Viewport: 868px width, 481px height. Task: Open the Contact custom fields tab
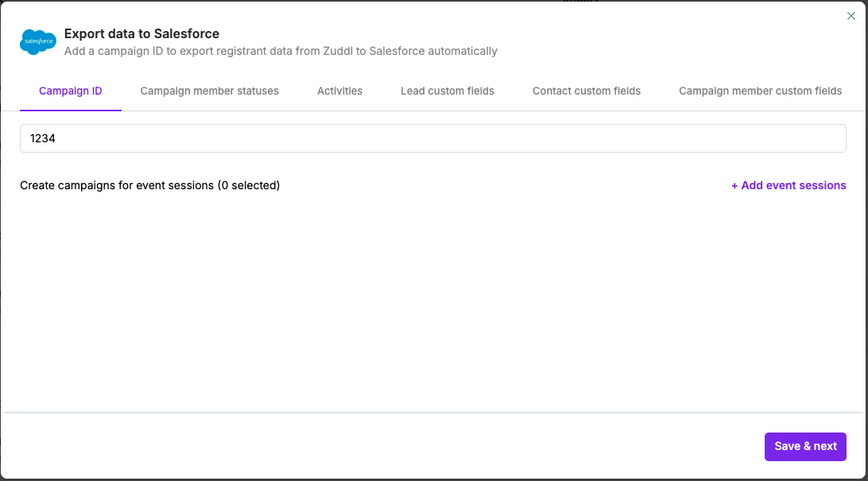pyautogui.click(x=587, y=91)
